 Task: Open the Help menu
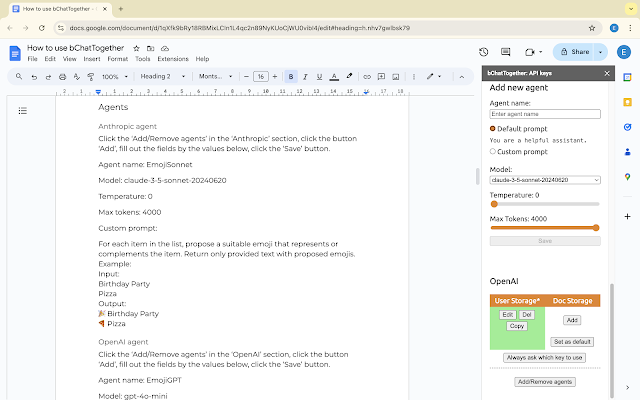click(202, 59)
